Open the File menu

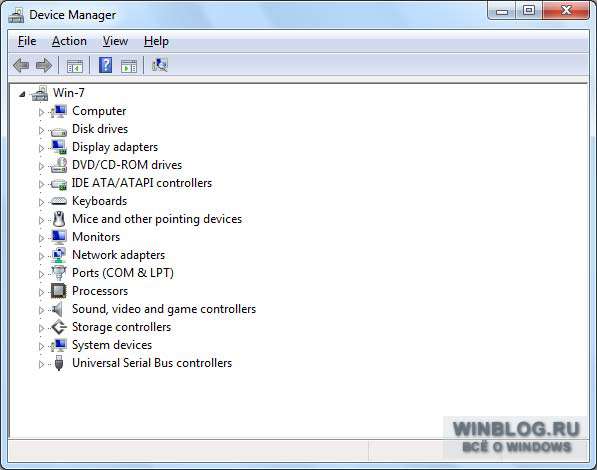(27, 41)
